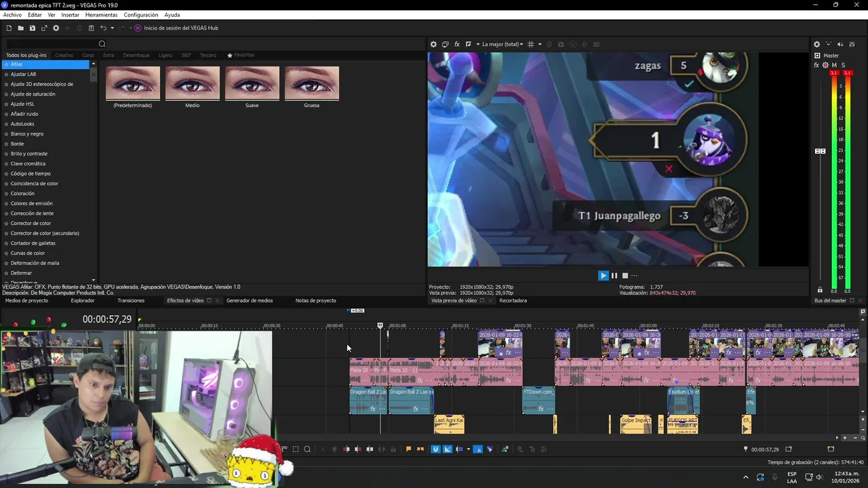Open the Herramientas menu
The image size is (868, 488).
[101, 15]
